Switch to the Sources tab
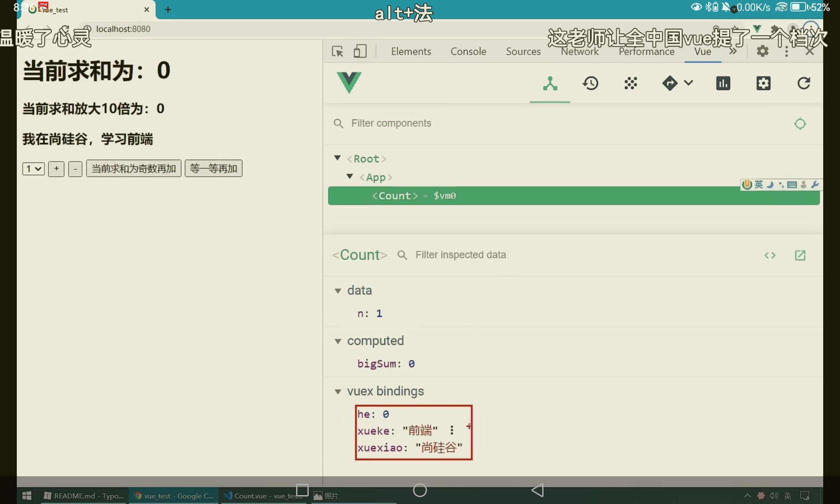 [523, 51]
